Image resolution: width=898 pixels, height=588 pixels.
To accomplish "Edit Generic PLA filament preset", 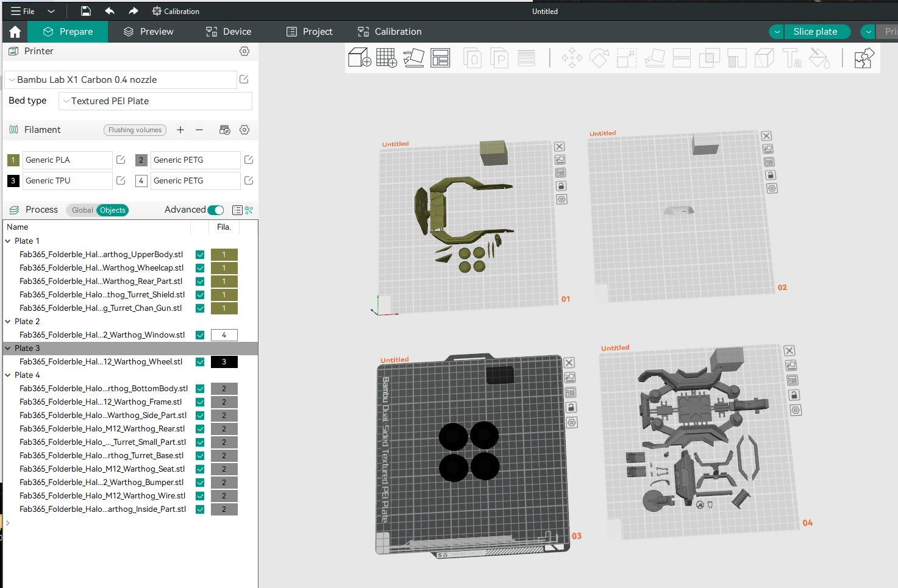I will click(x=121, y=160).
